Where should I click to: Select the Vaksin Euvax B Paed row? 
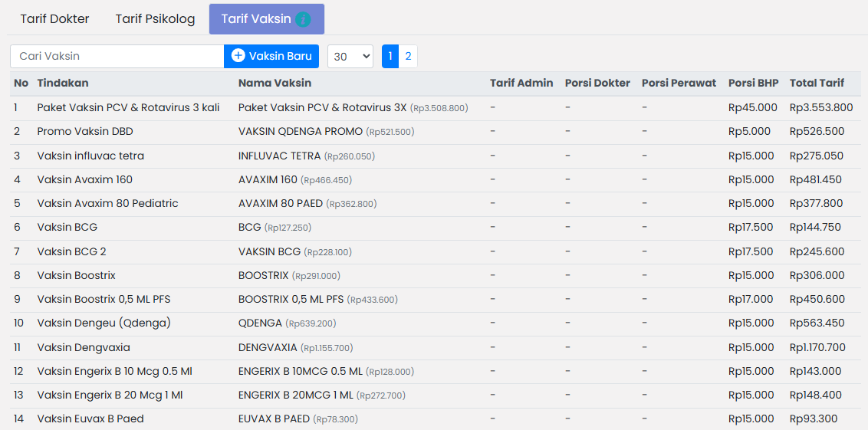coord(90,419)
